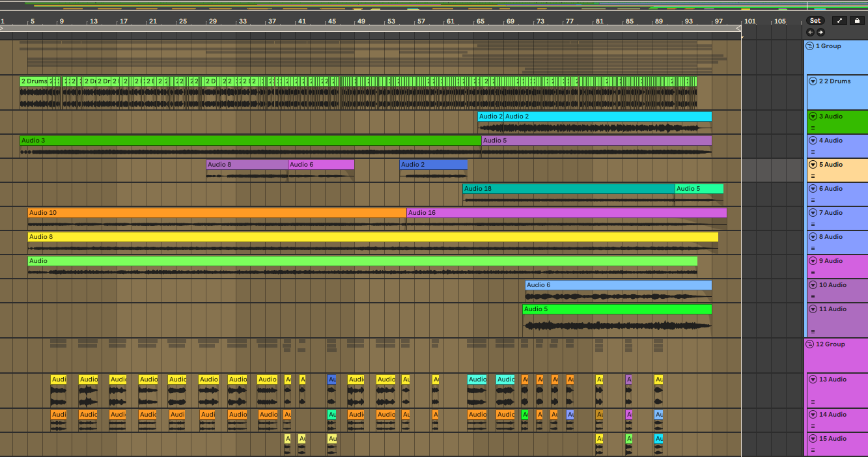
Task: Toggle arrangement loop end bracket marker
Action: pos(738,28)
